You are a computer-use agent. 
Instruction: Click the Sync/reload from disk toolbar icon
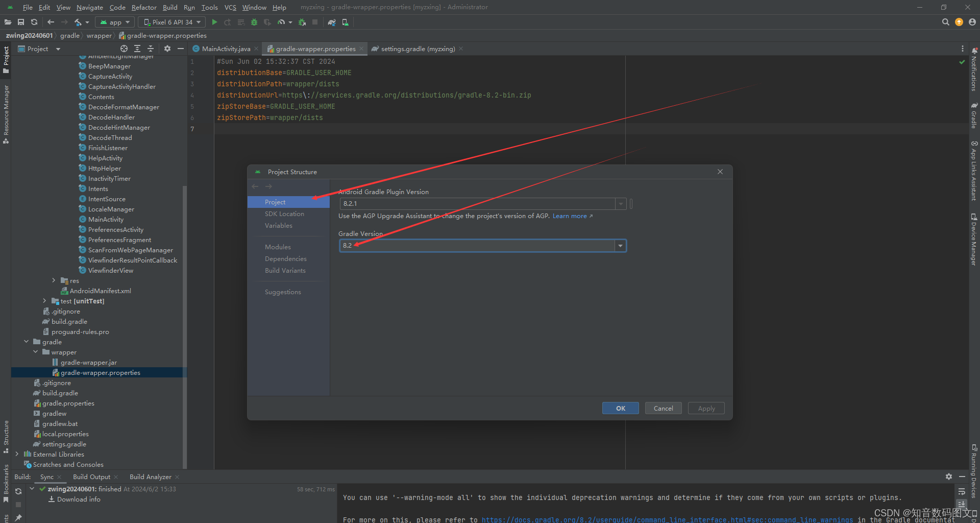tap(34, 22)
